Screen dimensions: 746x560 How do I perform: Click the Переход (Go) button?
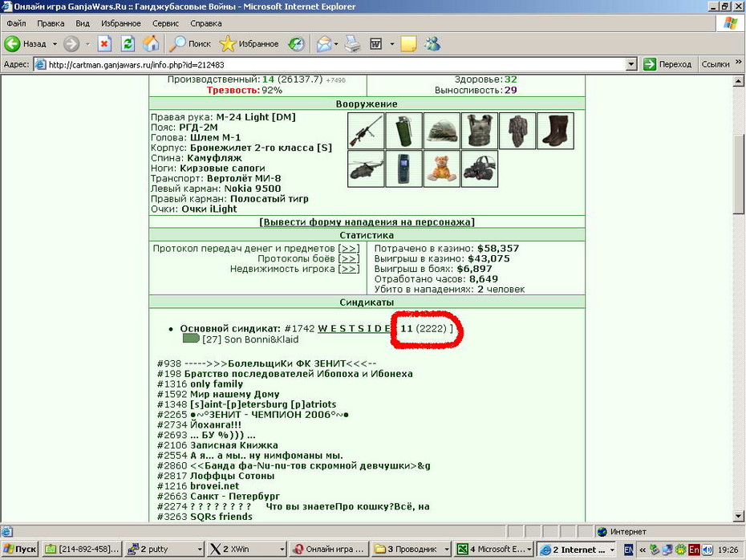coord(667,64)
